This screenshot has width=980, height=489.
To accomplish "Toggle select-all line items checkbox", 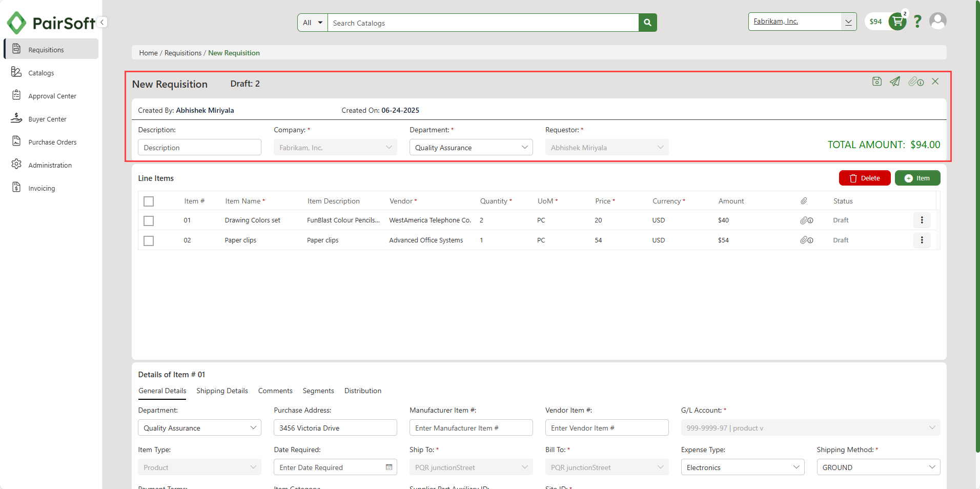I will (149, 201).
